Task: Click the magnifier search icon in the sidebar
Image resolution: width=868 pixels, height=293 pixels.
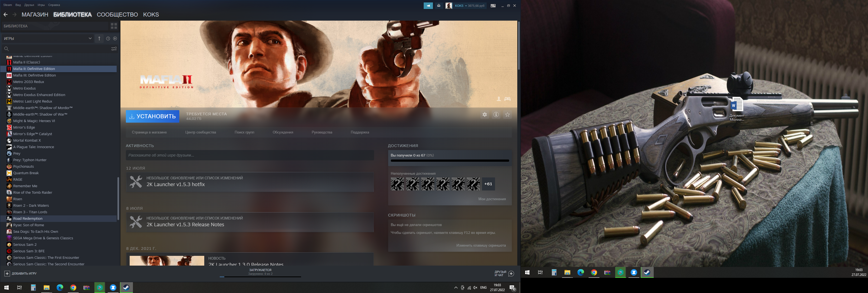Action: tap(6, 49)
